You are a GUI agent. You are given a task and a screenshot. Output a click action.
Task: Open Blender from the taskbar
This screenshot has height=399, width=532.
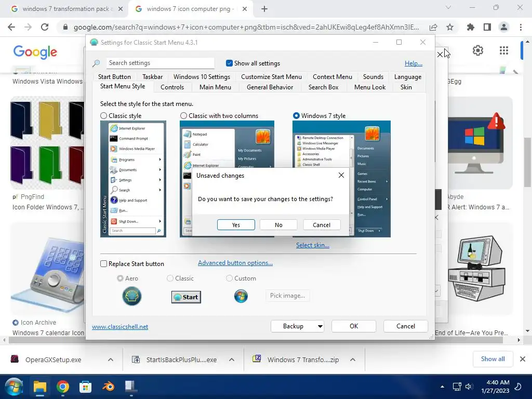point(109,387)
